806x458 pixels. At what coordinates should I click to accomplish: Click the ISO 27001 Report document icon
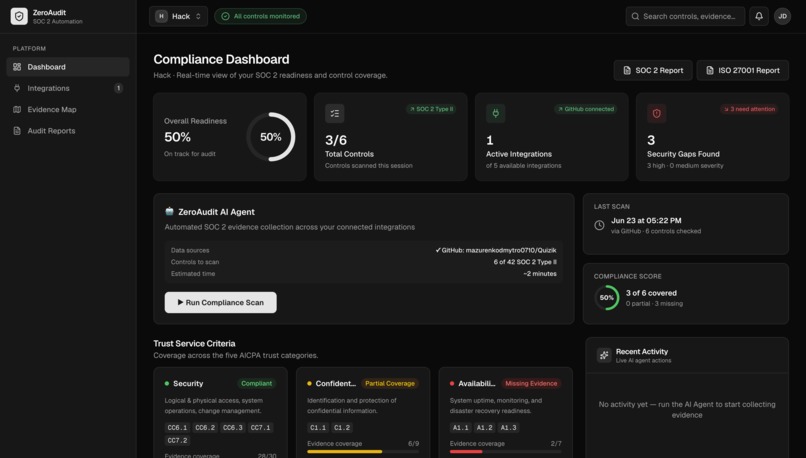point(710,70)
